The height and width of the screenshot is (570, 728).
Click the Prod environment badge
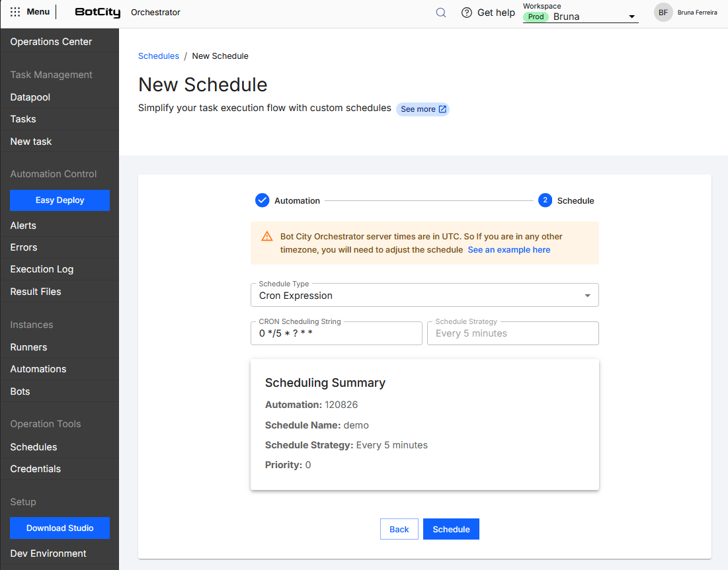click(x=536, y=17)
